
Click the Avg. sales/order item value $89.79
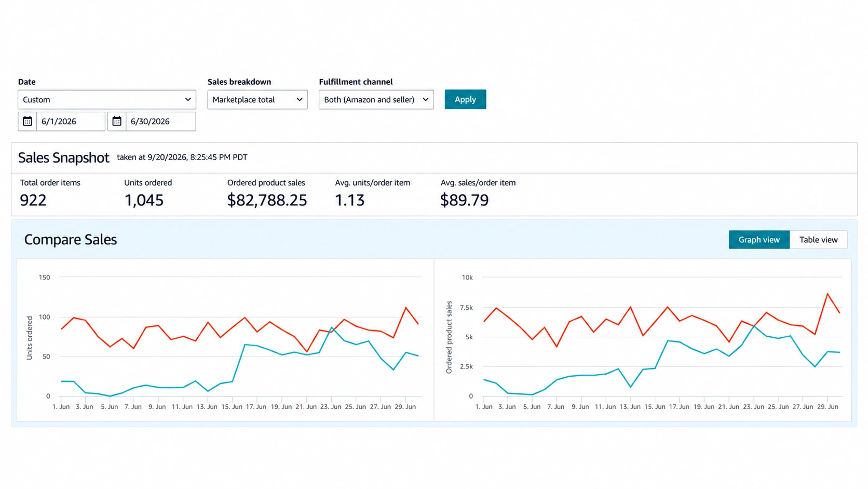click(464, 200)
